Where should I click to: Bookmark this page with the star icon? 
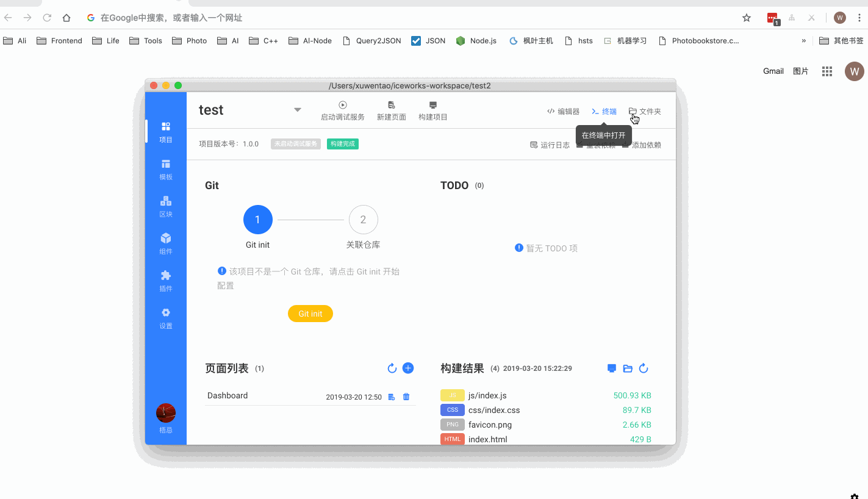pyautogui.click(x=747, y=18)
